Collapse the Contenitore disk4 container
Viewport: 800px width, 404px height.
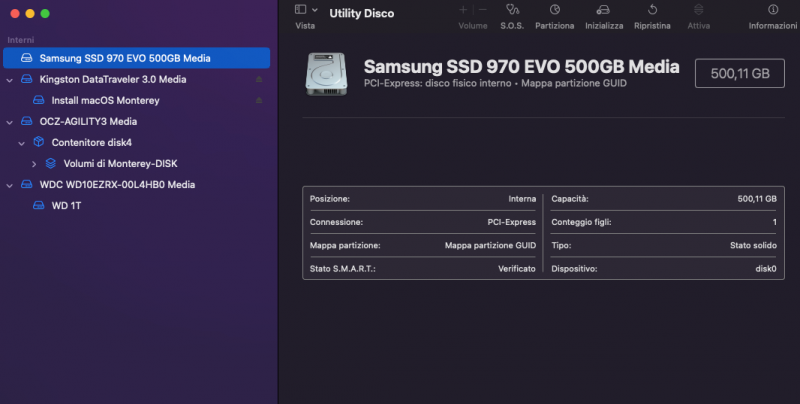tap(21, 143)
